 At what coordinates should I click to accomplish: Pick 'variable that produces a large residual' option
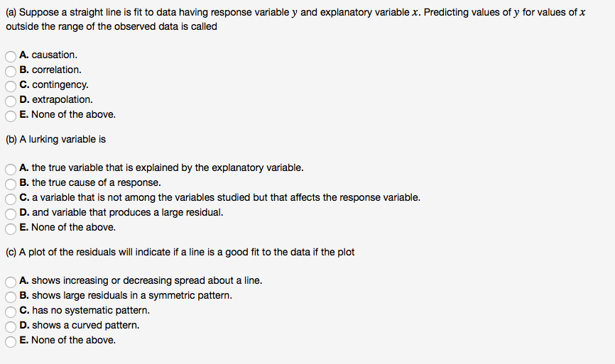click(11, 214)
